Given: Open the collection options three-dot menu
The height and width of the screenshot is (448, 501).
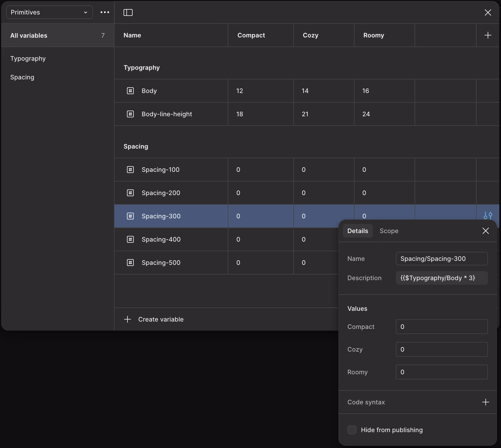Looking at the screenshot, I should [x=105, y=12].
